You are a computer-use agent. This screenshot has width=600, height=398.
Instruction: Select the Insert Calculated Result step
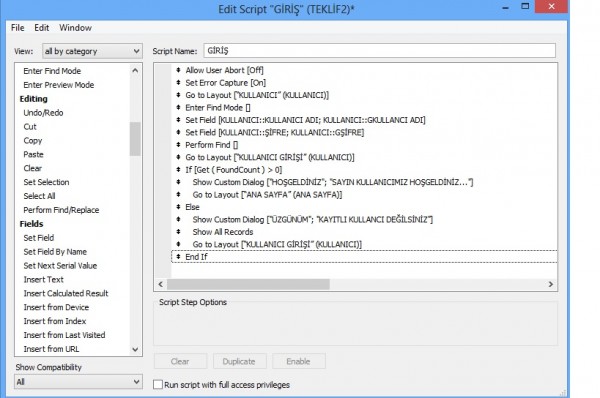(x=66, y=293)
